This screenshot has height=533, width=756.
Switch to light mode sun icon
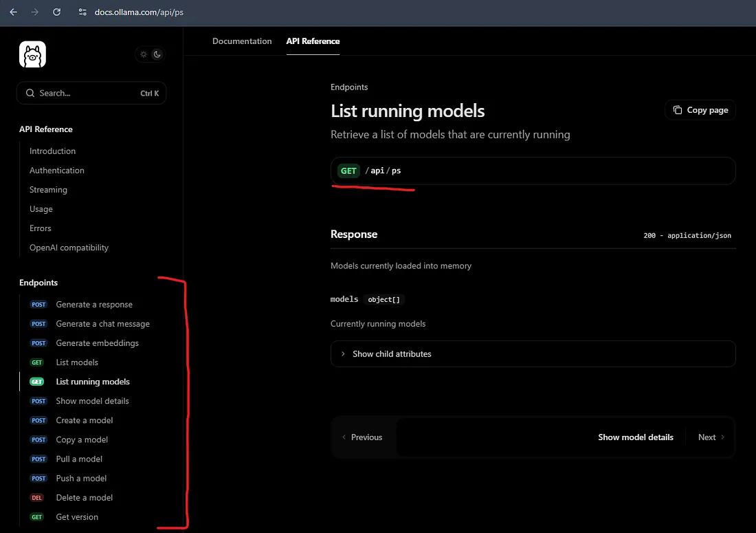144,54
